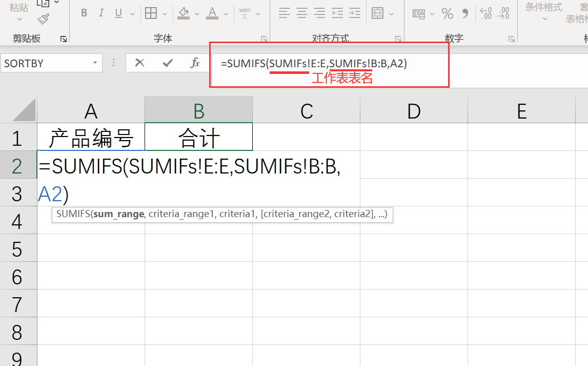Increase decimal places

[x=486, y=13]
